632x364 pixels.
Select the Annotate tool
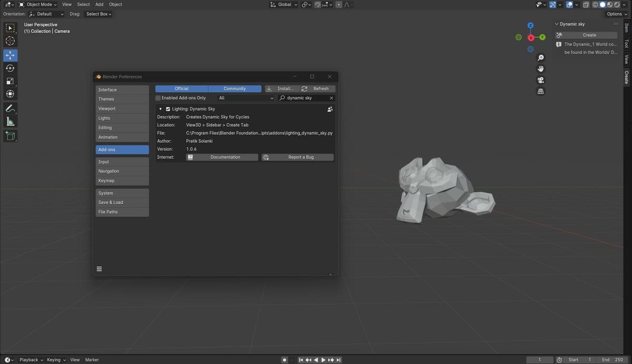11,109
